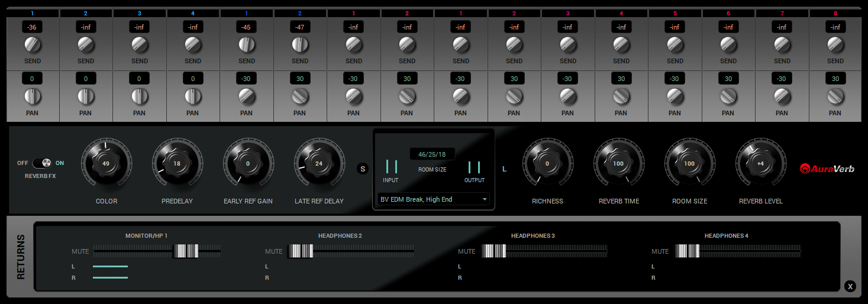Image resolution: width=868 pixels, height=304 pixels.
Task: Click the Pan knob of blue channel 3
Action: 140,96
